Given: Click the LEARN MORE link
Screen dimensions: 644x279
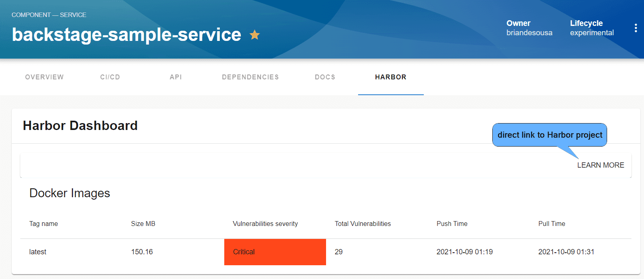Looking at the screenshot, I should [601, 165].
